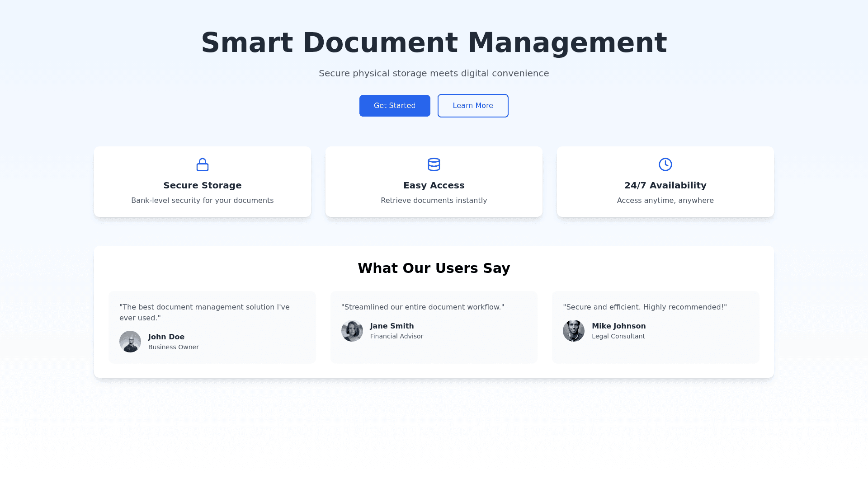
Task: Click the Smart Document Management title
Action: coord(434,43)
